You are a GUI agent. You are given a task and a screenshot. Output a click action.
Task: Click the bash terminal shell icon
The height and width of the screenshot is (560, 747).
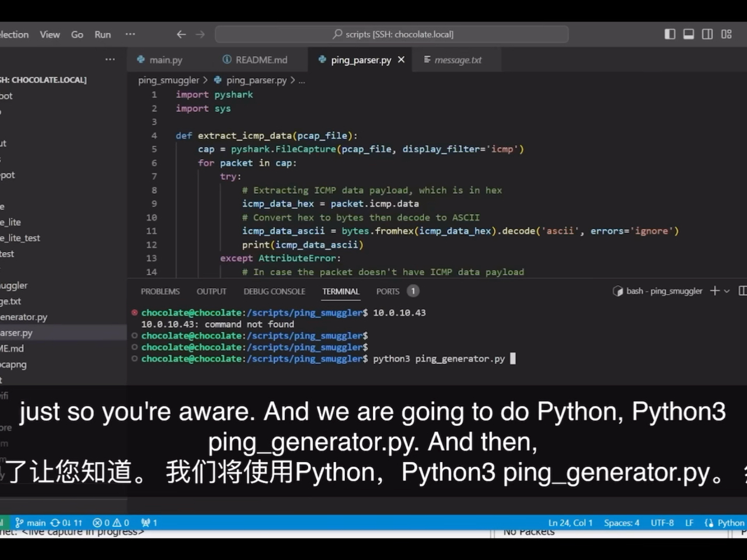coord(617,290)
